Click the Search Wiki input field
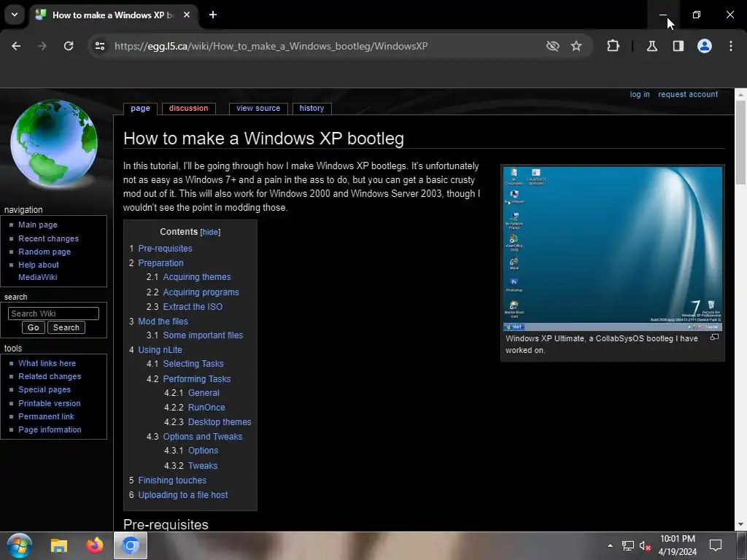The width and height of the screenshot is (747, 560). pos(53,314)
